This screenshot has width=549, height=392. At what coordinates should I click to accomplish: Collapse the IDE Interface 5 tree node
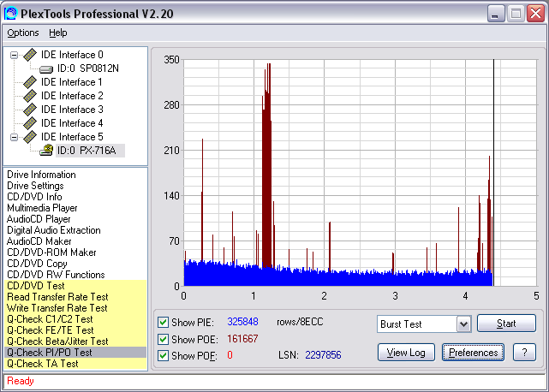(x=14, y=137)
